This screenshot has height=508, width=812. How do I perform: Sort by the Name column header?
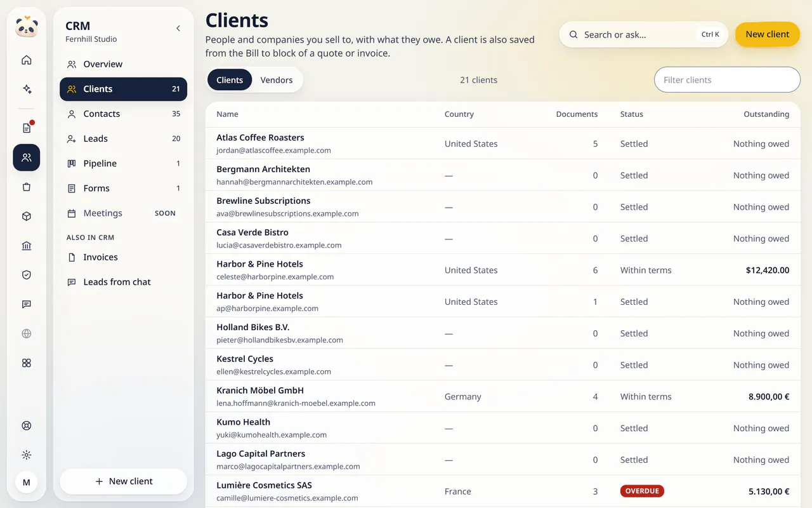point(227,114)
